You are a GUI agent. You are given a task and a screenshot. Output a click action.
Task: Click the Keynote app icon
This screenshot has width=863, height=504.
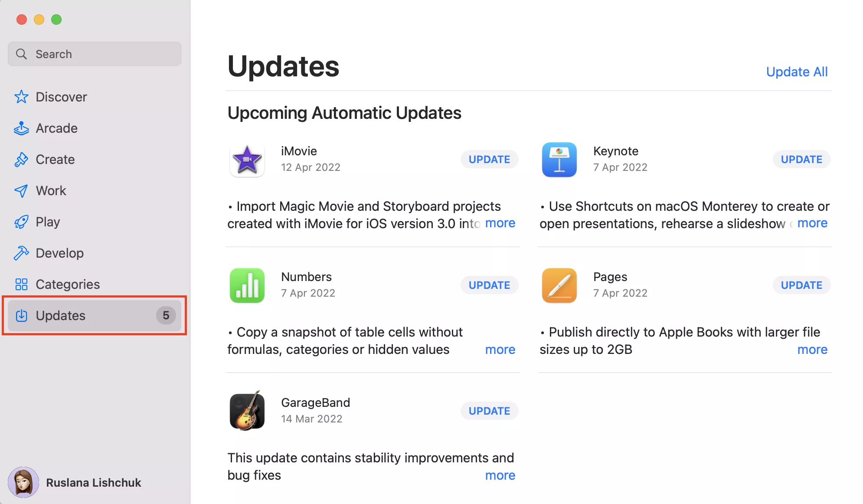pos(558,159)
